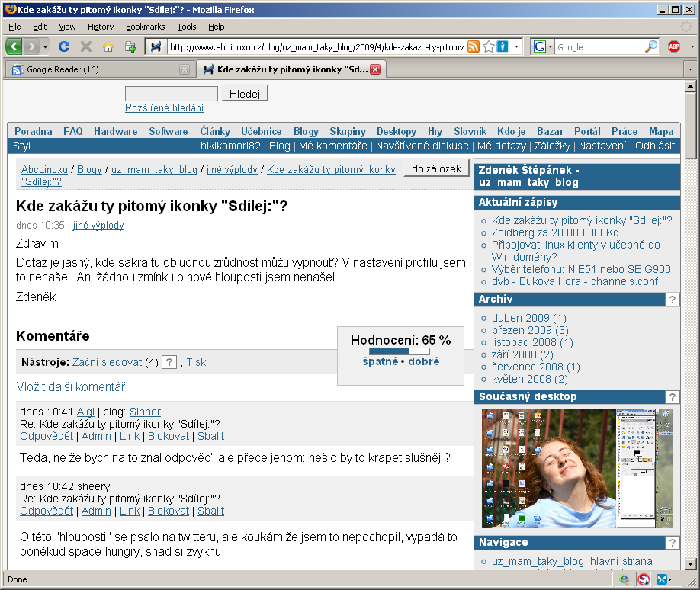Open the Google search engine selector dropdown
Screen dimensions: 700x590
coord(543,46)
